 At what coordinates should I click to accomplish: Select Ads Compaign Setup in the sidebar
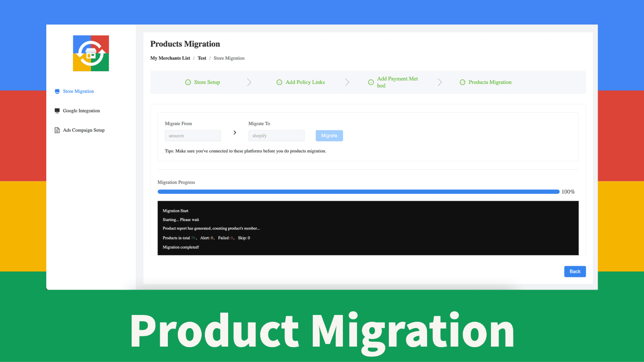[x=83, y=130]
